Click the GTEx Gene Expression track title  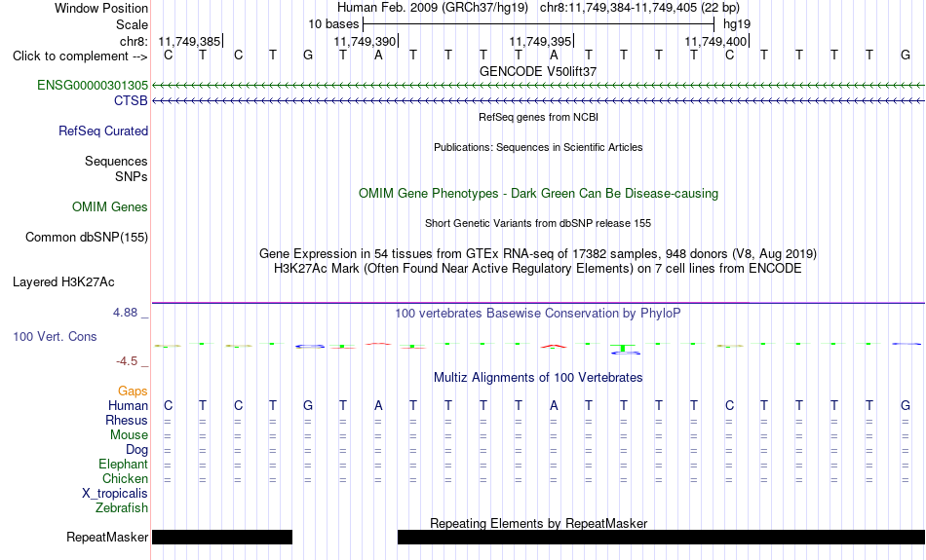538,254
